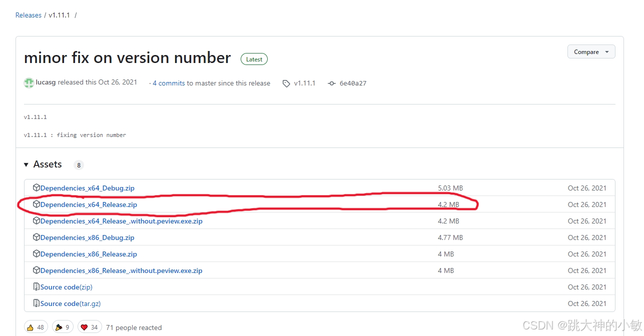
Task: Click the tag icon beside v1.11.1
Action: 286,83
